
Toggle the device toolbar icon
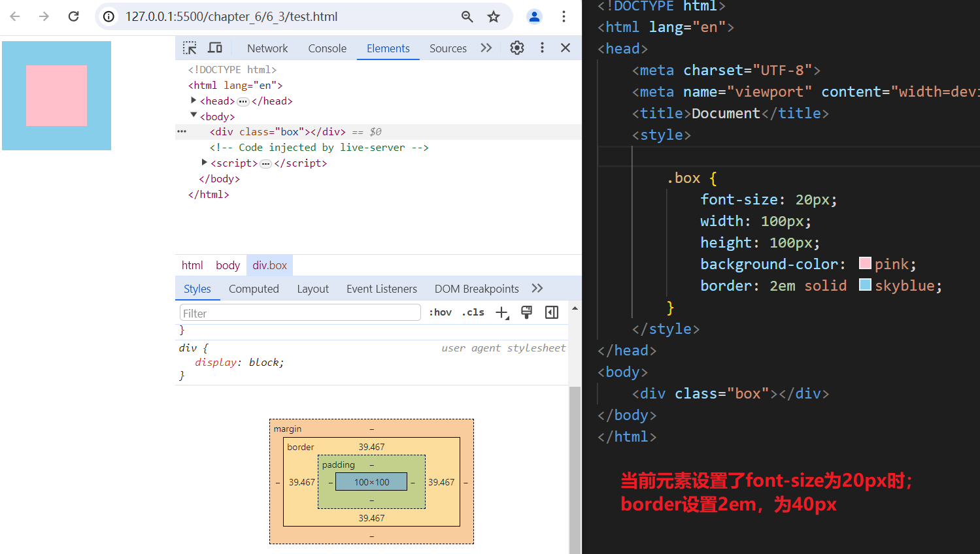click(214, 48)
